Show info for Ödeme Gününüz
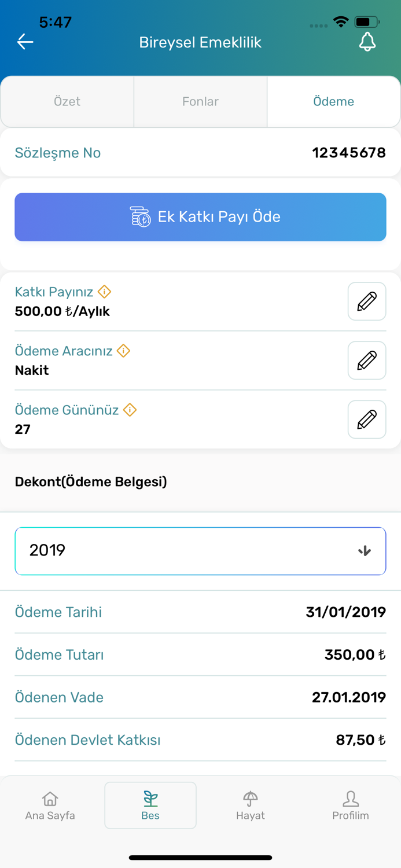 (x=129, y=410)
